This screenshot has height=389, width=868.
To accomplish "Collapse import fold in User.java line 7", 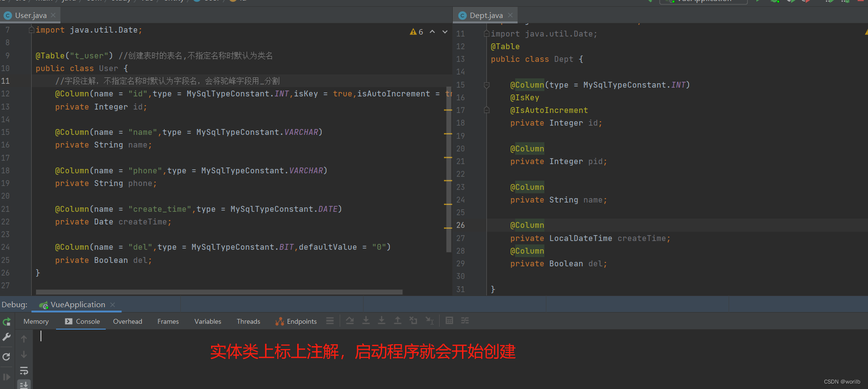I will coord(32,30).
